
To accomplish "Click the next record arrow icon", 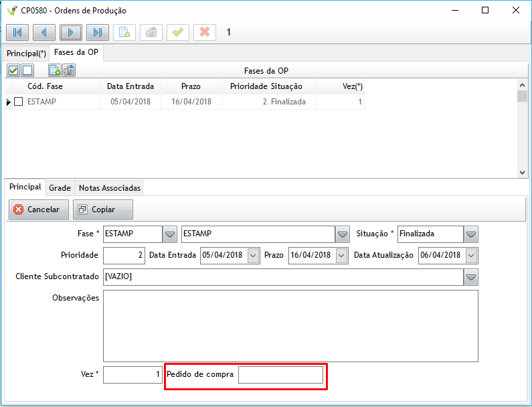I will (x=71, y=32).
